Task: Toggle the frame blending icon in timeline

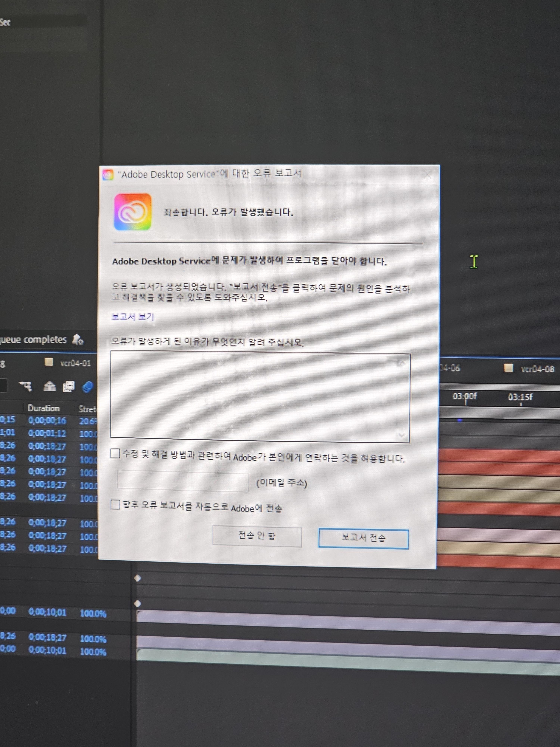Action: pyautogui.click(x=69, y=386)
